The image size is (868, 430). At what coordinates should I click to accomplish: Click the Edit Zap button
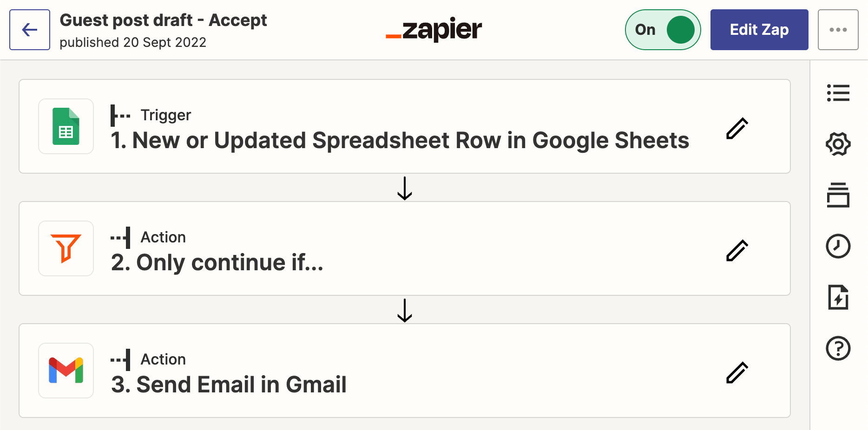click(x=759, y=30)
